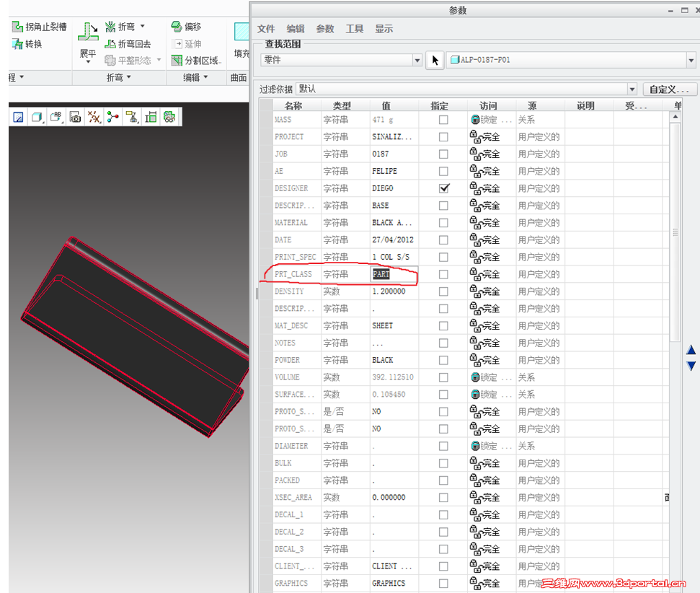This screenshot has height=593, width=700.
Task: Toggle the datum display filters icon
Action: point(94,117)
